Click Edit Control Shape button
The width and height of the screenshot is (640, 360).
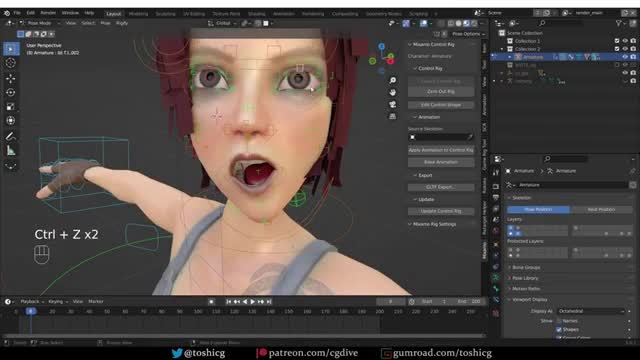[x=441, y=105]
